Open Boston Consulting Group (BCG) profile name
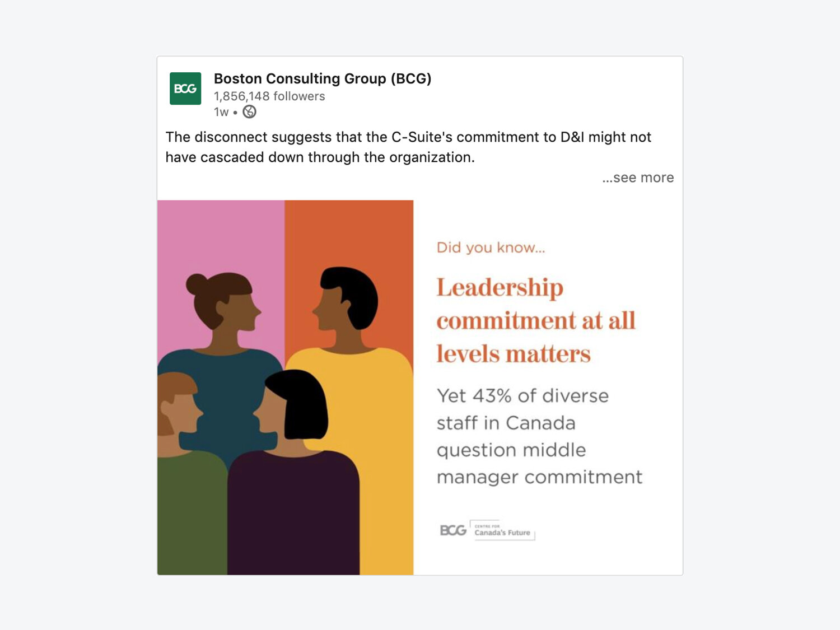The height and width of the screenshot is (630, 840). pos(323,78)
